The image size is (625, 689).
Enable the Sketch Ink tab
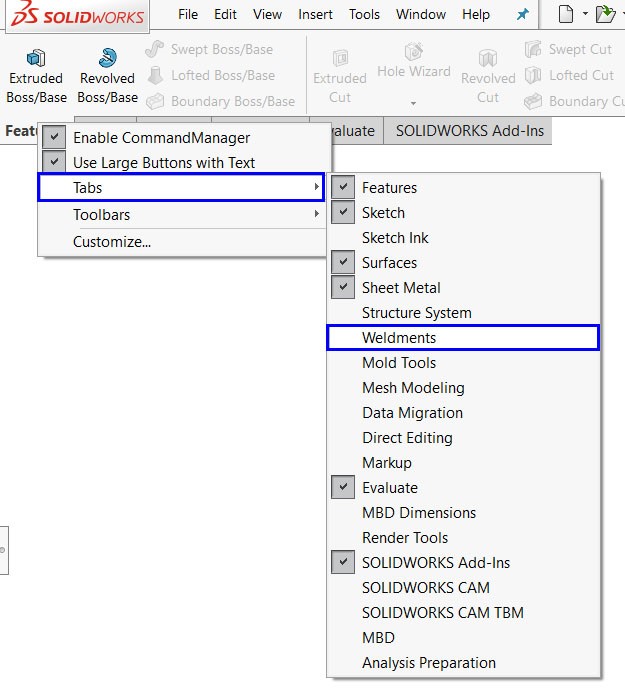coord(463,238)
